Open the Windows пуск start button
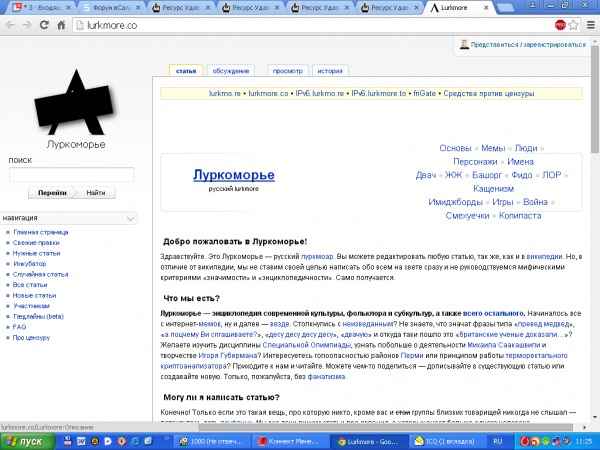The width and height of the screenshot is (600, 450). click(x=27, y=442)
